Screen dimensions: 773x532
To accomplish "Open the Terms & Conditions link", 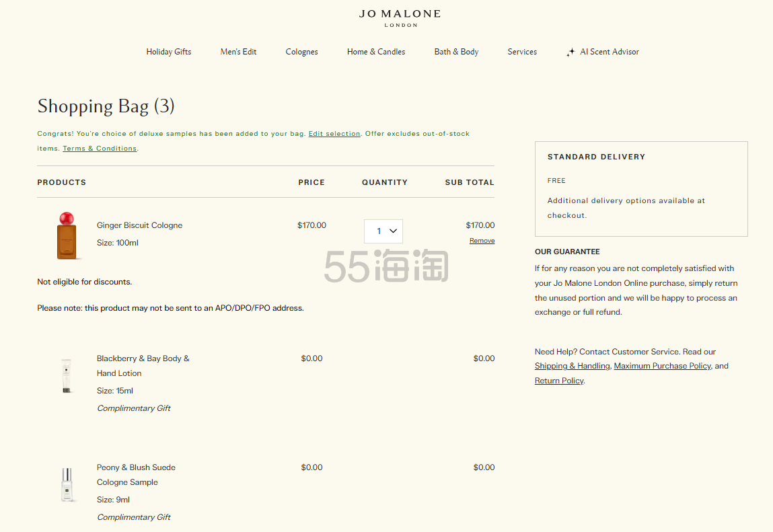I will pos(100,149).
